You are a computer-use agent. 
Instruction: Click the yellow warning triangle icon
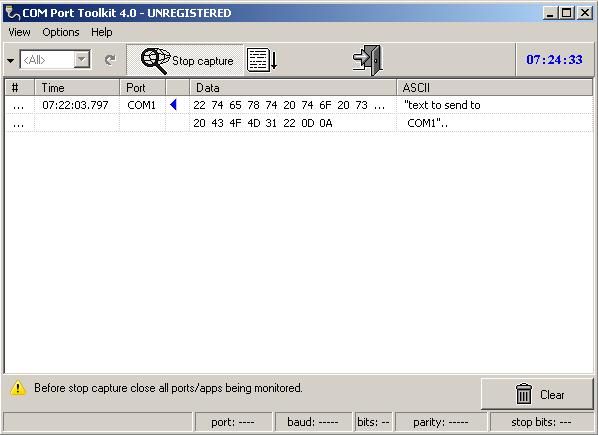(x=18, y=388)
